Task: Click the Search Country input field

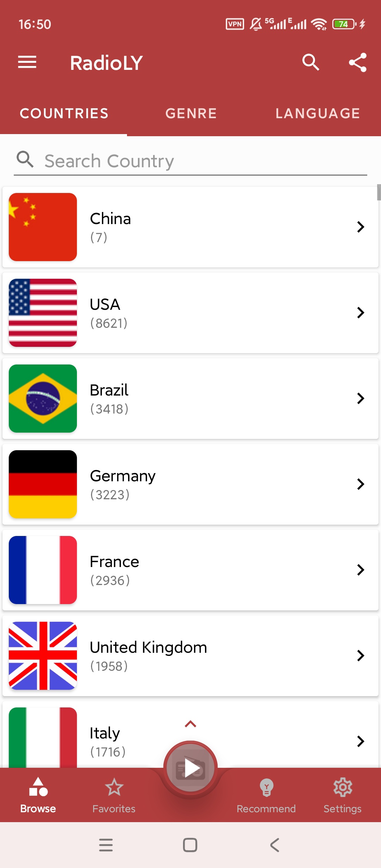Action: click(198, 161)
